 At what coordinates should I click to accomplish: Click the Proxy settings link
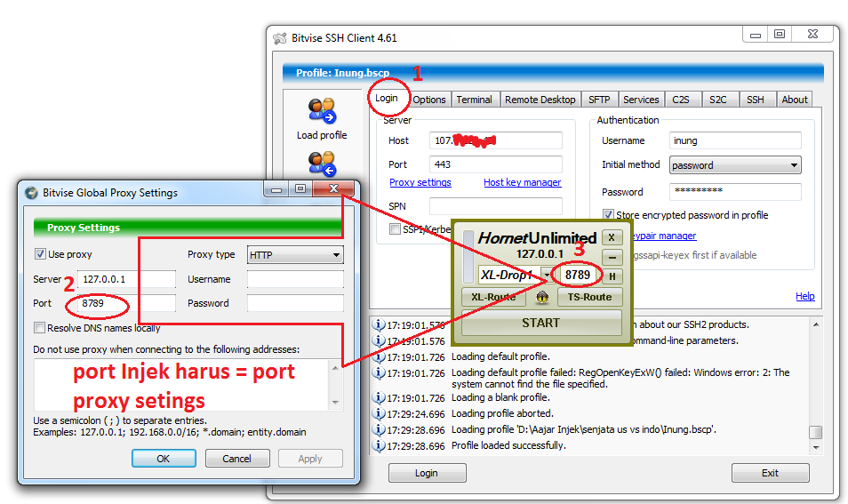tap(420, 182)
